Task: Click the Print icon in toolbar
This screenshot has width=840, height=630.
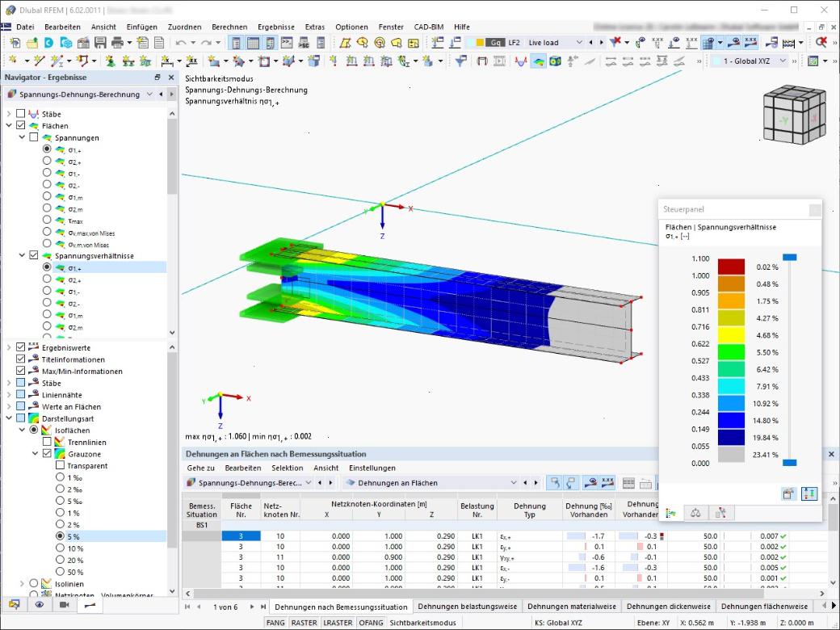Action: pyautogui.click(x=118, y=42)
